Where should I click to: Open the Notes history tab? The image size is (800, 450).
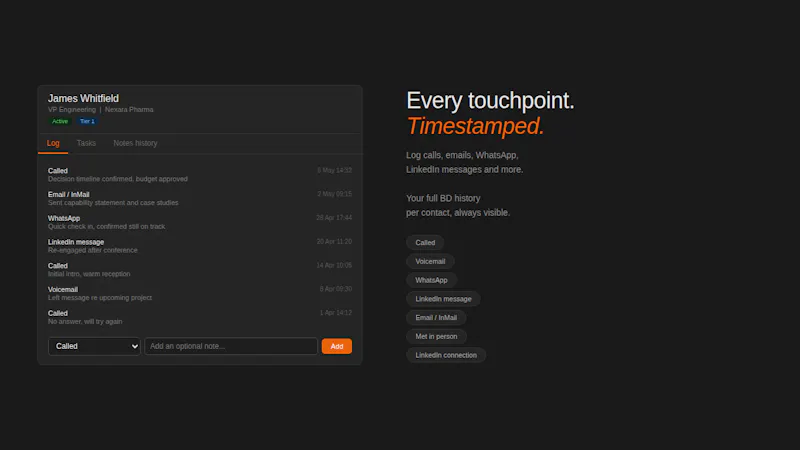(135, 143)
